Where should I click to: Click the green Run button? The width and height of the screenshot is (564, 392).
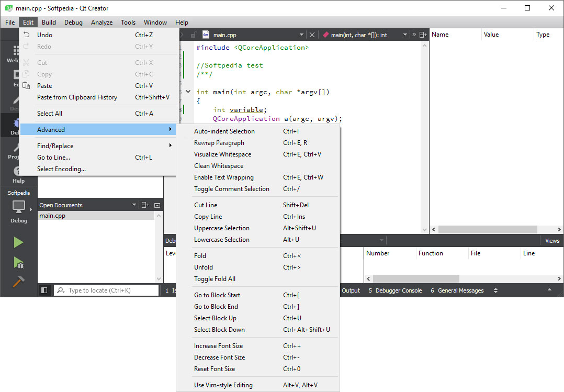(x=18, y=242)
